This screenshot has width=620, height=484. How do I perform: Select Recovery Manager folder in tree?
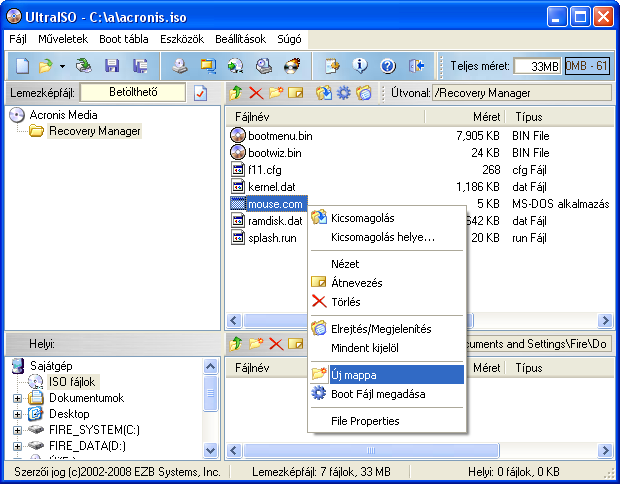pos(95,131)
